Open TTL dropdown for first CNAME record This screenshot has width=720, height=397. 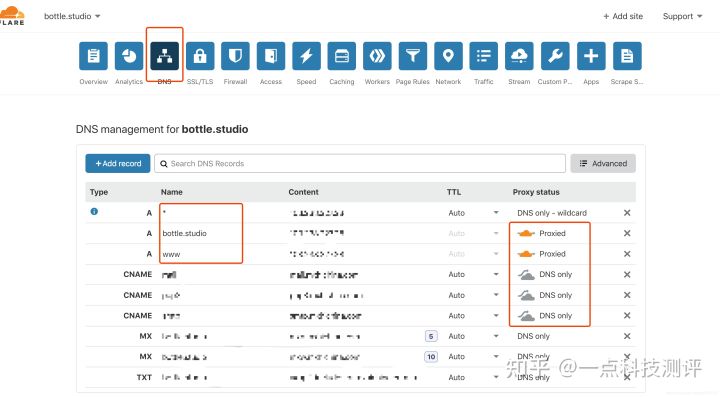496,274
